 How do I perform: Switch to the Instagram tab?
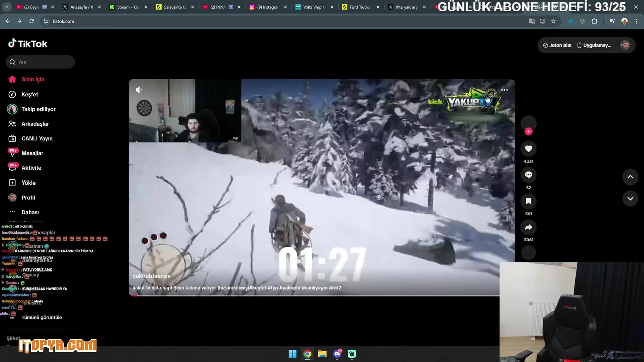coord(267,7)
